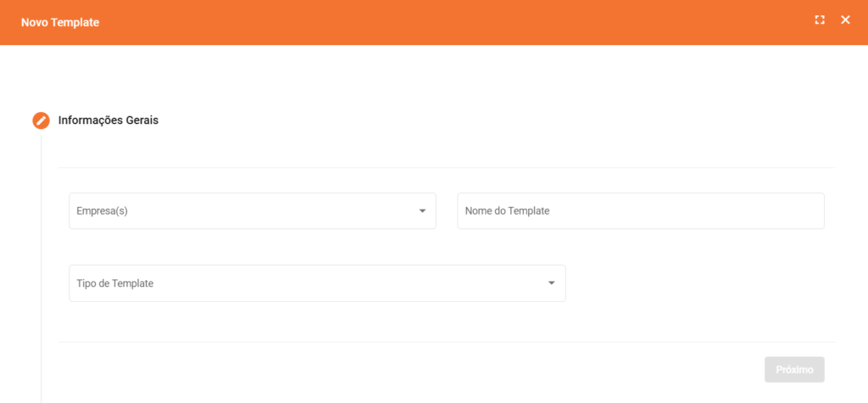Click the Empresa(s) dropdown arrow

click(x=422, y=211)
